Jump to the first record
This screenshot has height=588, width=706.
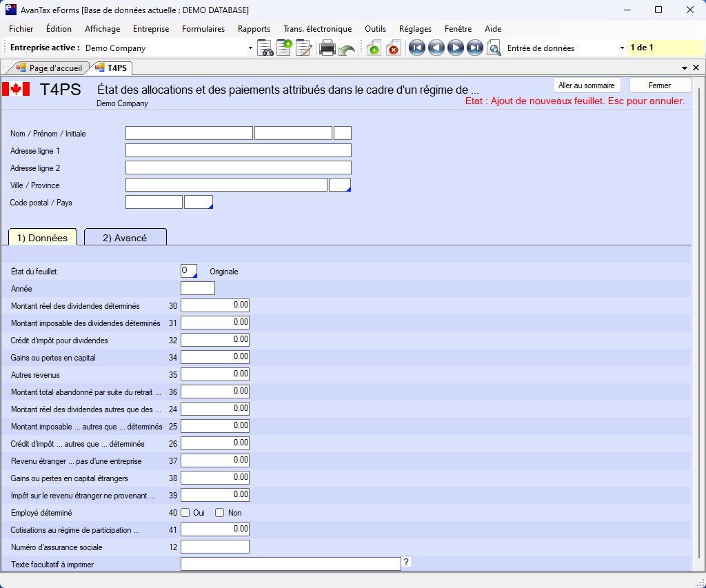(x=416, y=48)
